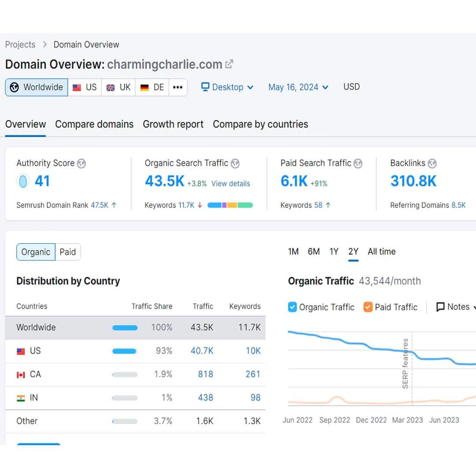Open Compare by countries tab
476x476 pixels.
[260, 124]
